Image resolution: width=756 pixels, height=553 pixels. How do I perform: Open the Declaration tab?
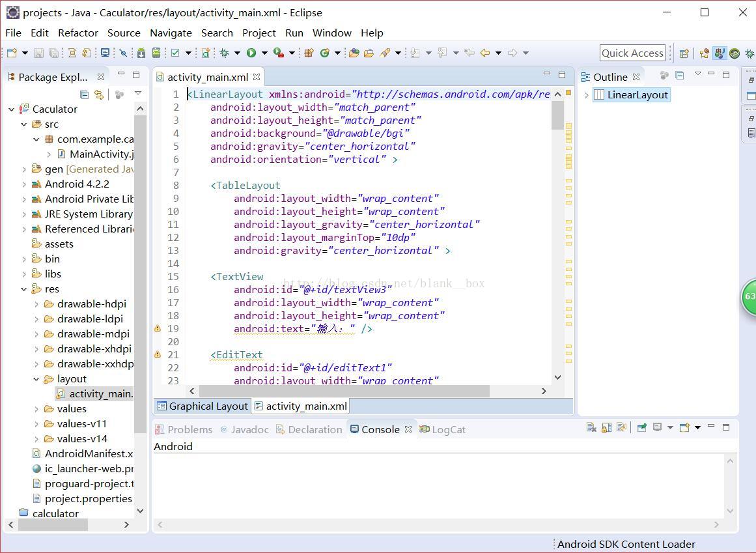pyautogui.click(x=309, y=430)
